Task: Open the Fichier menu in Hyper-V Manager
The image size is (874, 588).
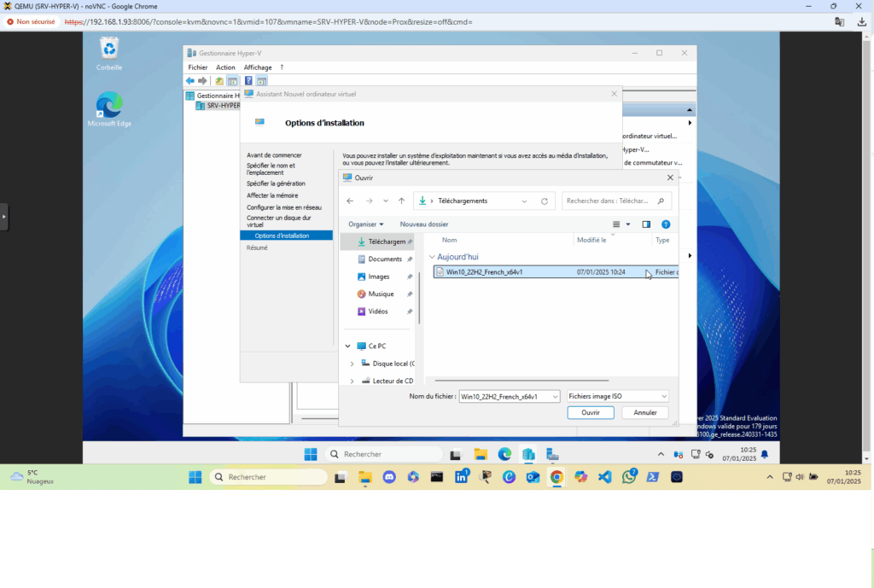Action: point(198,67)
